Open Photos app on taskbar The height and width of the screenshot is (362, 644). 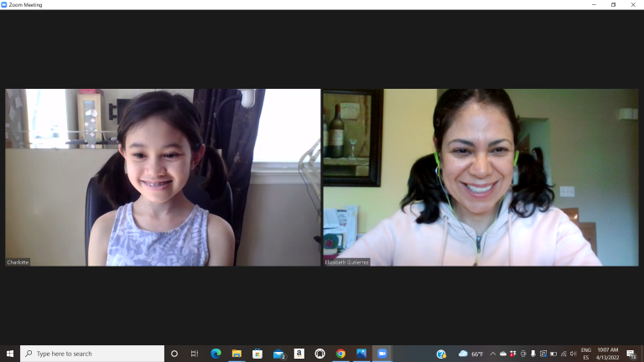click(x=361, y=354)
